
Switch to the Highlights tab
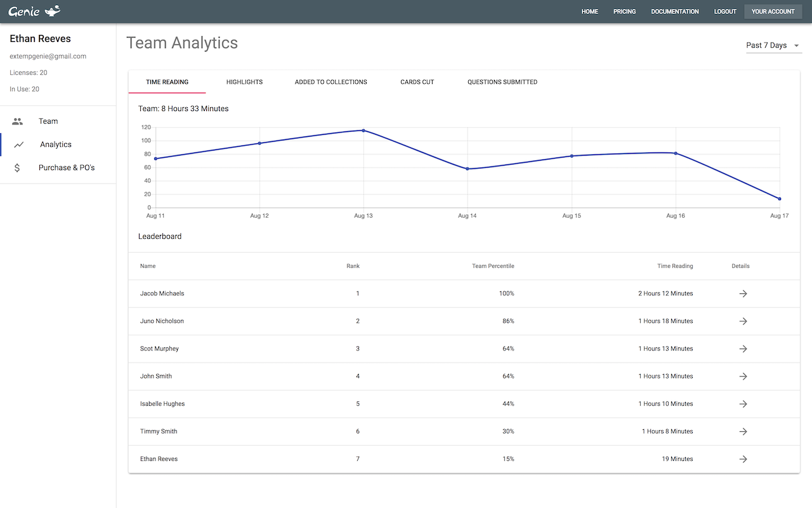(x=244, y=82)
